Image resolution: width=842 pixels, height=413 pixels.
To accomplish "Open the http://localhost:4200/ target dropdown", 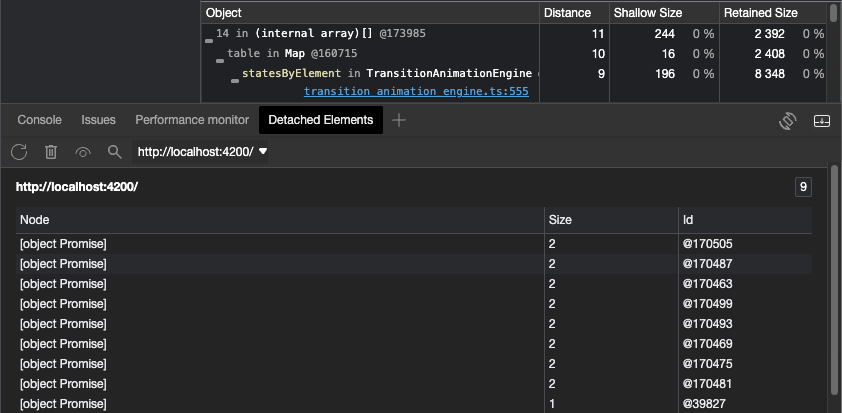I will [200, 152].
